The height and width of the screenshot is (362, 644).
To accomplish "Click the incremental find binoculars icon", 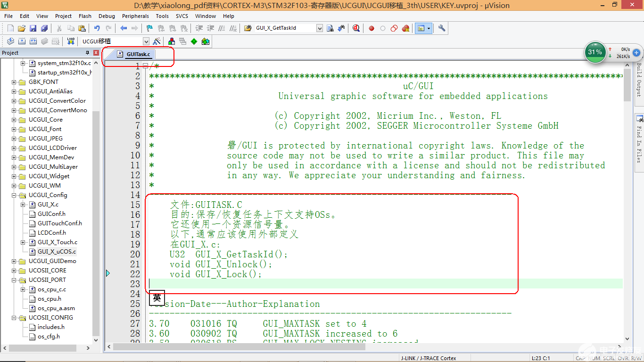I will pyautogui.click(x=341, y=28).
